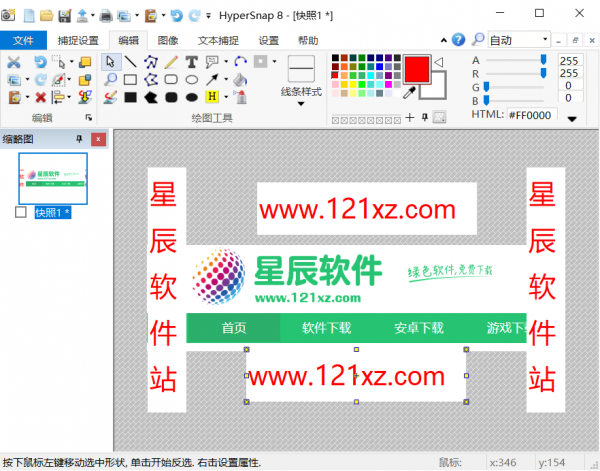Select the Line drawing tool
Image resolution: width=600 pixels, height=471 pixels.
pos(130,62)
